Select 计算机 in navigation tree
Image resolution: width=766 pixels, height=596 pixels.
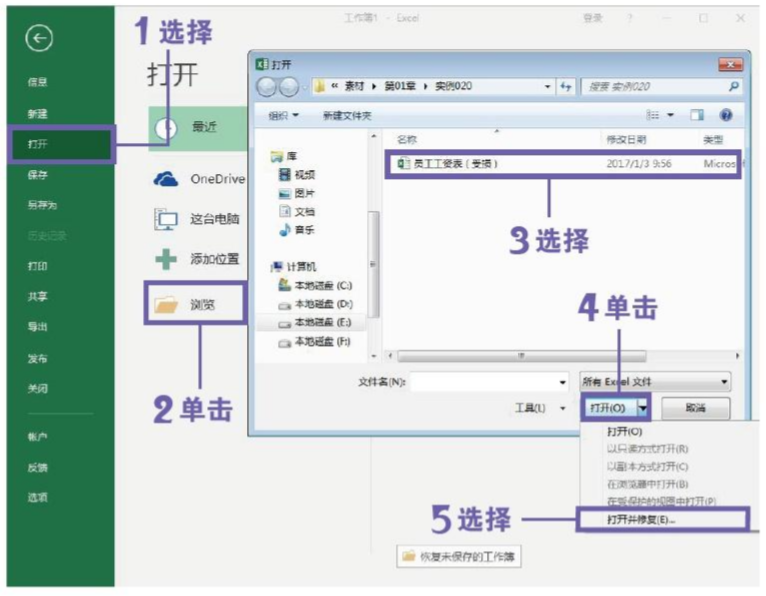(x=294, y=267)
